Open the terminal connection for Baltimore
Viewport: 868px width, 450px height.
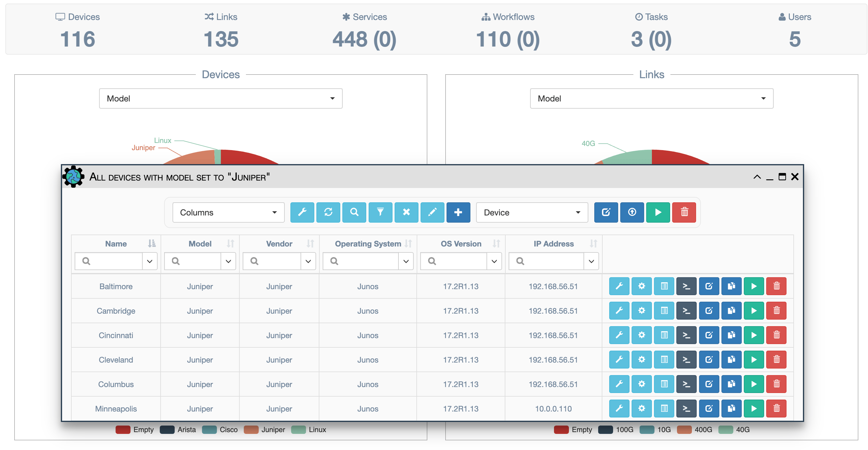(686, 286)
